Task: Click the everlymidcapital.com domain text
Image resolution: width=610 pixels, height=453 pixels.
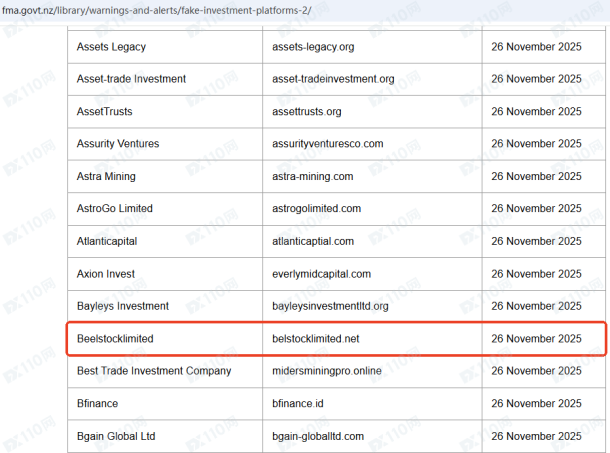Action: (x=321, y=274)
